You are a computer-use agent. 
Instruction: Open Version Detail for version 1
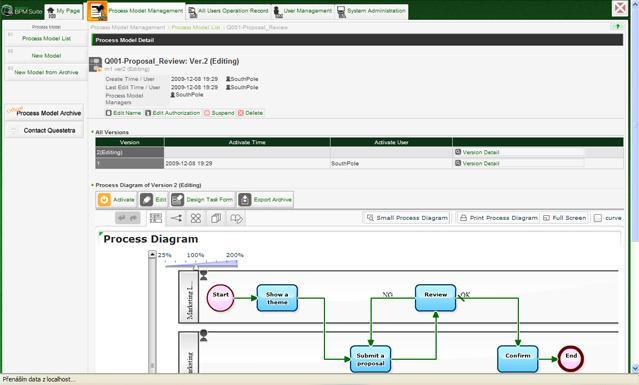(477, 163)
